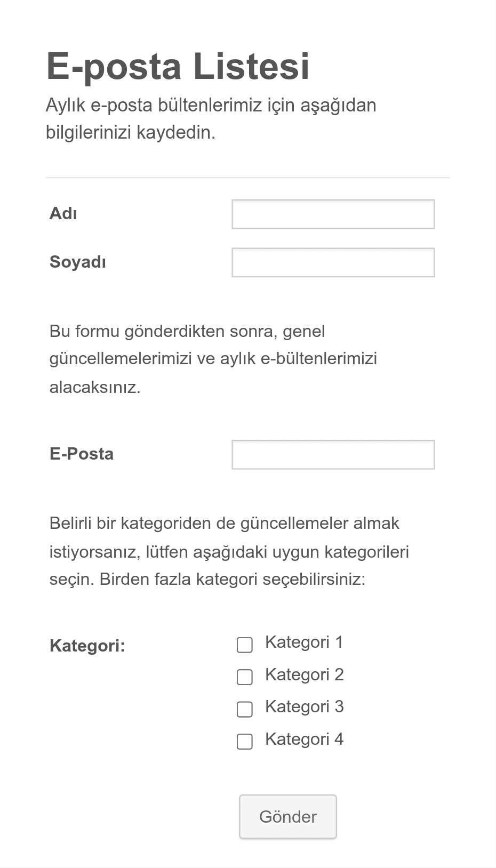Enable the Kategori 2 category option
The image size is (496, 868).
pos(244,677)
